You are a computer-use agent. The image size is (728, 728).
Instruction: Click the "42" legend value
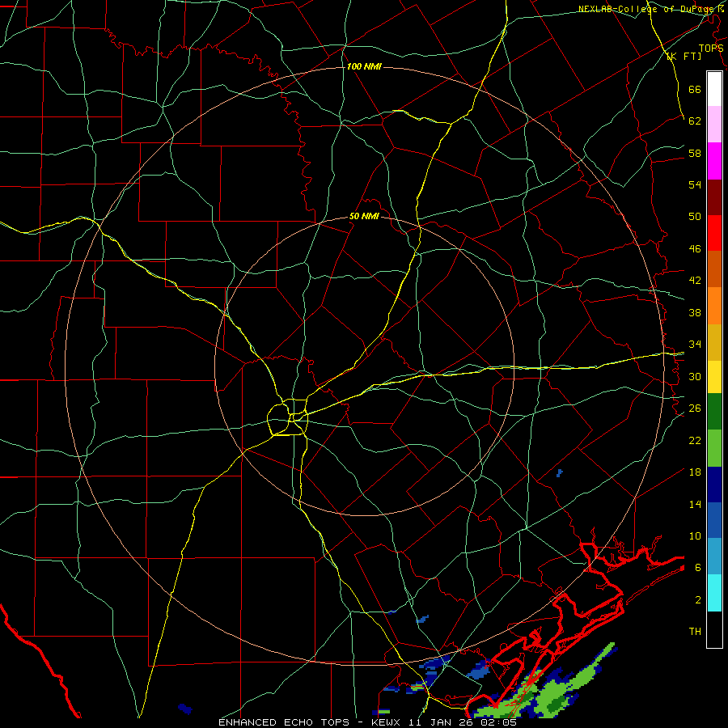coord(695,281)
